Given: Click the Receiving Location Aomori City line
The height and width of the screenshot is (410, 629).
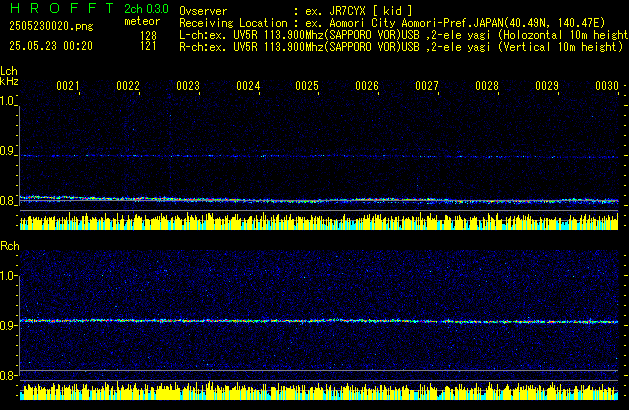Looking at the screenshot, I should pyautogui.click(x=392, y=23).
